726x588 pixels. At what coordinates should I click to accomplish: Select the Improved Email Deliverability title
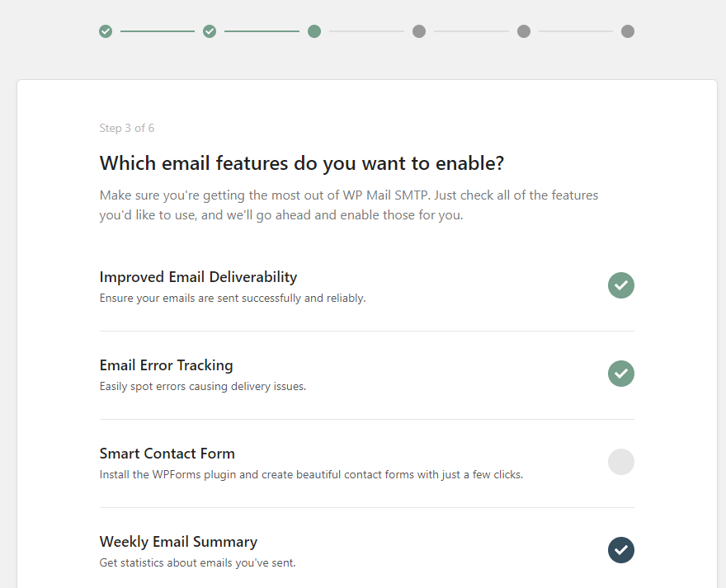pos(198,276)
